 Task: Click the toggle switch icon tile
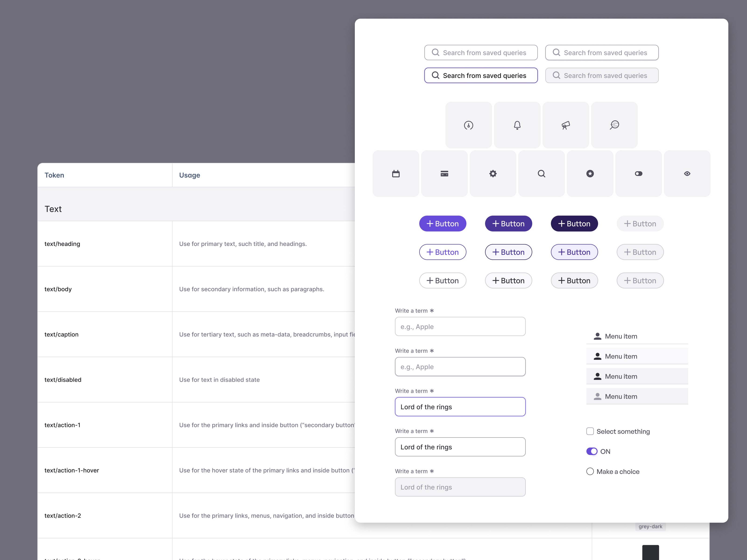click(x=638, y=174)
